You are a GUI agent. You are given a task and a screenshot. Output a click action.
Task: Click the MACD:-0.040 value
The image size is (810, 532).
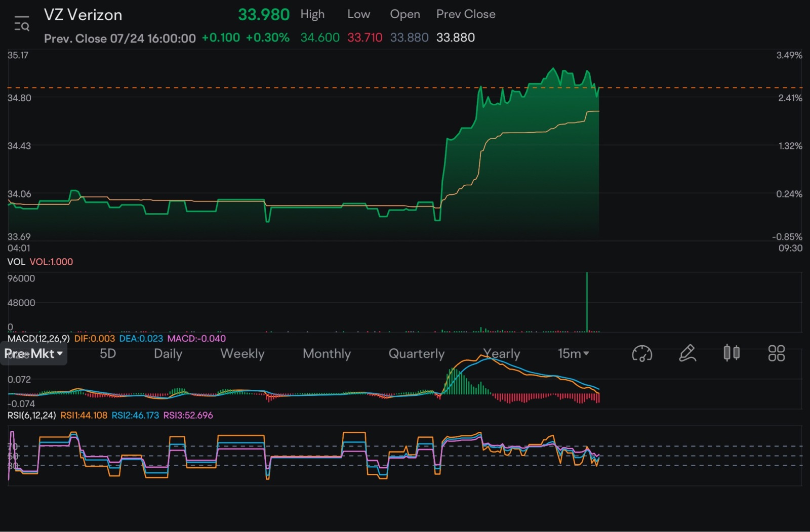point(196,338)
